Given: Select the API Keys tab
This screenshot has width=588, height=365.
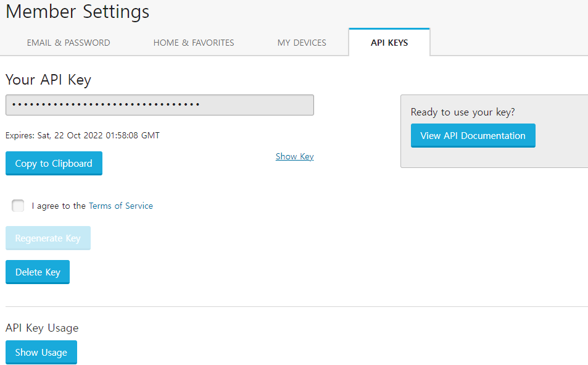Looking at the screenshot, I should (389, 43).
